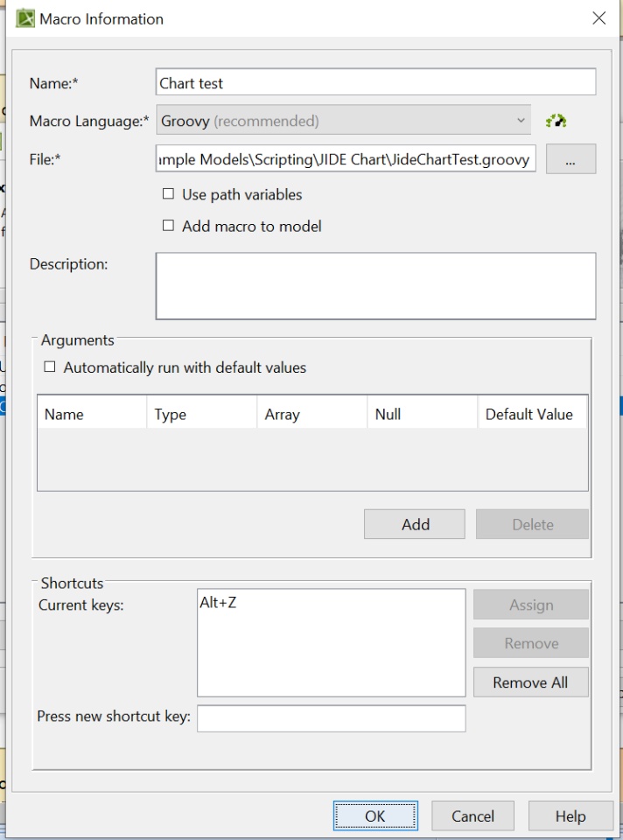Click the Cancel button

[x=472, y=816]
